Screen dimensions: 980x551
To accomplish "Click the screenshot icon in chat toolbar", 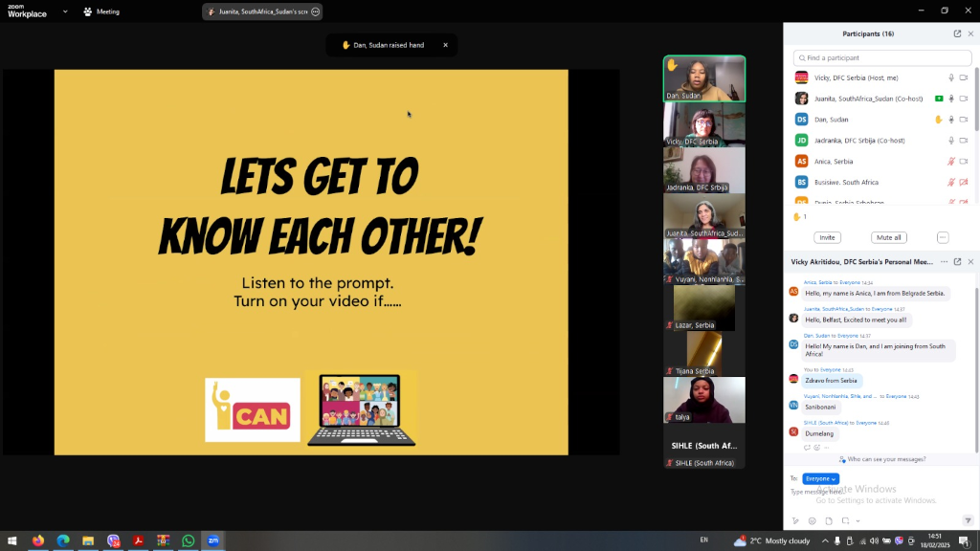I will click(845, 521).
